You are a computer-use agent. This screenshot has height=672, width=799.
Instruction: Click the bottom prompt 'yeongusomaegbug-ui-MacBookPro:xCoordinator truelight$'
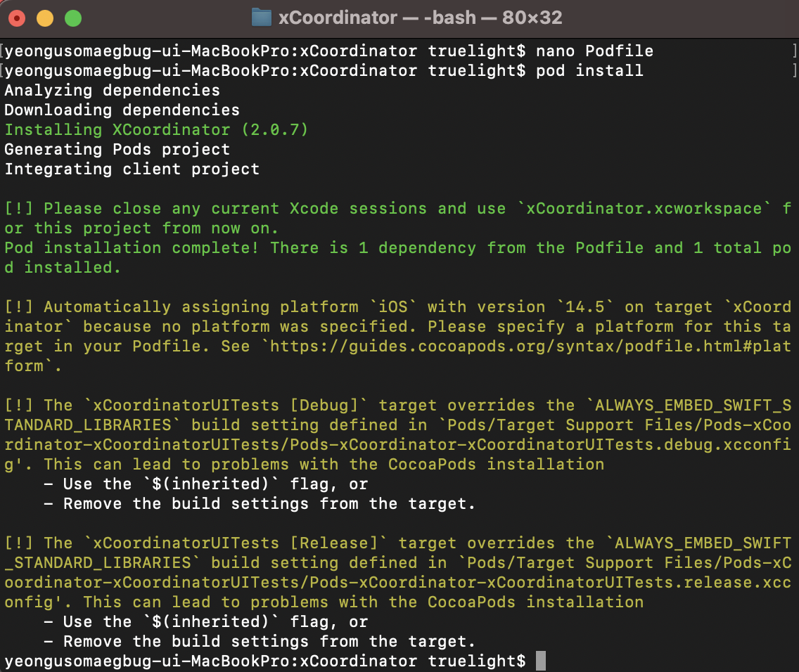point(265,661)
